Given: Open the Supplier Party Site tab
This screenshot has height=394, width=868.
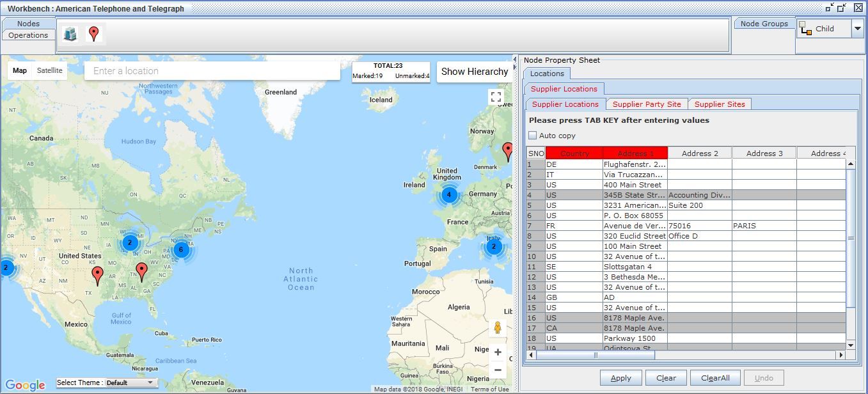Looking at the screenshot, I should pyautogui.click(x=647, y=104).
